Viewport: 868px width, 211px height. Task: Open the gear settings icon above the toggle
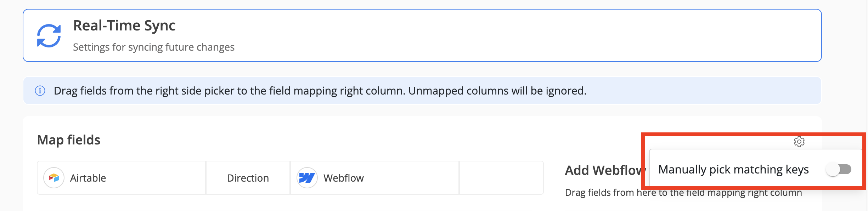tap(799, 142)
